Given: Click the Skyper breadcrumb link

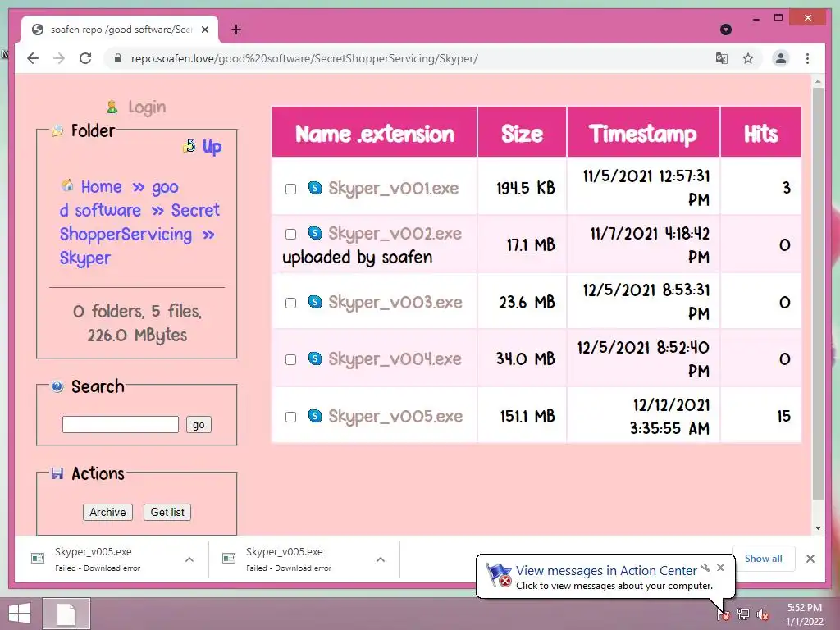Looking at the screenshot, I should tap(84, 258).
